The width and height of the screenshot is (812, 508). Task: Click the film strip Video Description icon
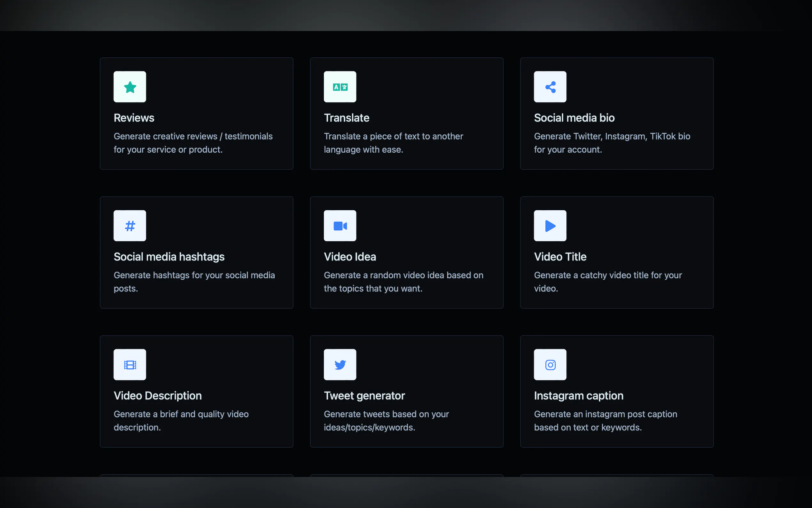129,365
